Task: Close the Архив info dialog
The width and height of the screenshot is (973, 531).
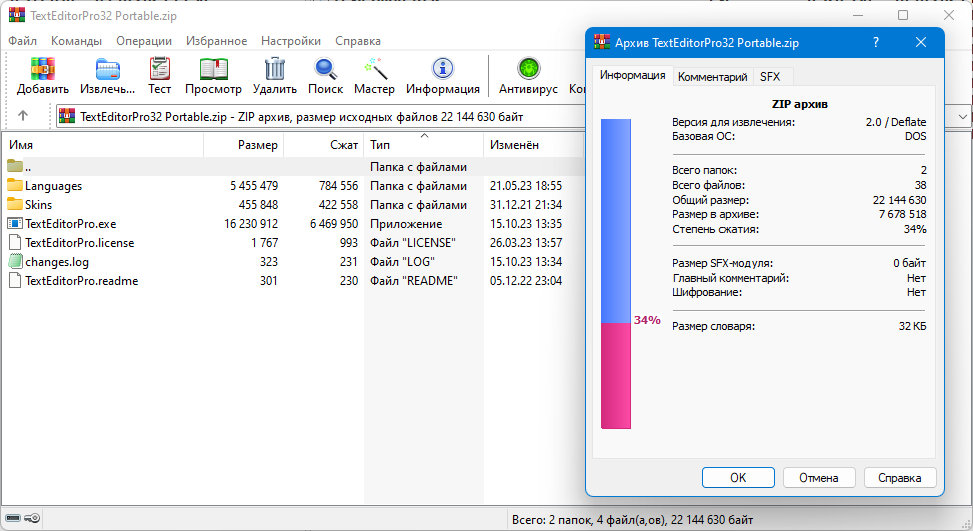Action: coord(921,42)
